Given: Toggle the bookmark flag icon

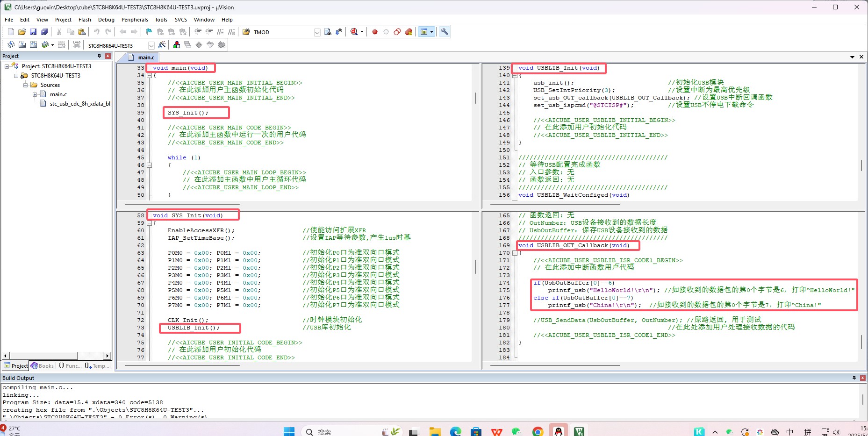Looking at the screenshot, I should (x=149, y=32).
